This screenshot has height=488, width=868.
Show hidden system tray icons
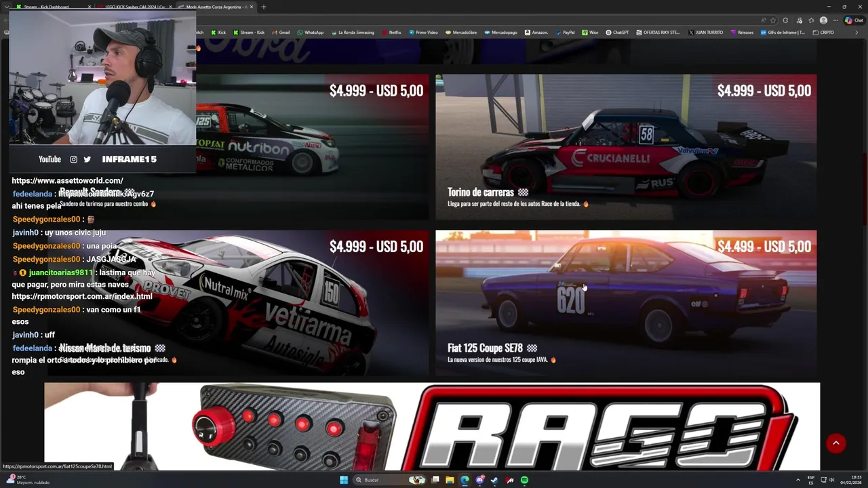click(798, 480)
